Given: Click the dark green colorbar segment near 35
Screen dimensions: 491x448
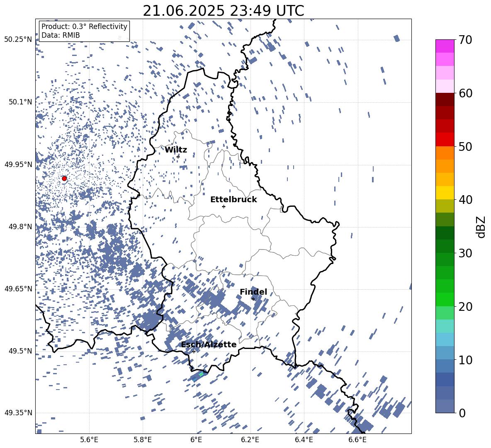Looking at the screenshot, I should pyautogui.click(x=445, y=233).
